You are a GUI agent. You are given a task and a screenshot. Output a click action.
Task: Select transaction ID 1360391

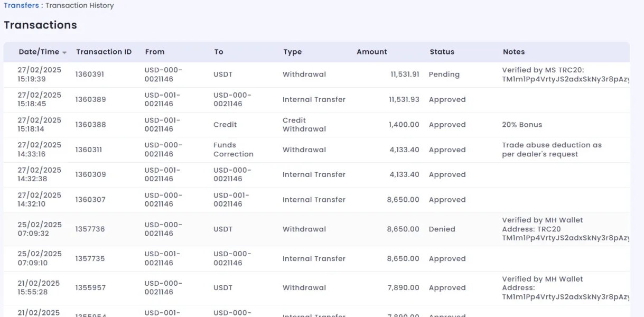tap(90, 74)
